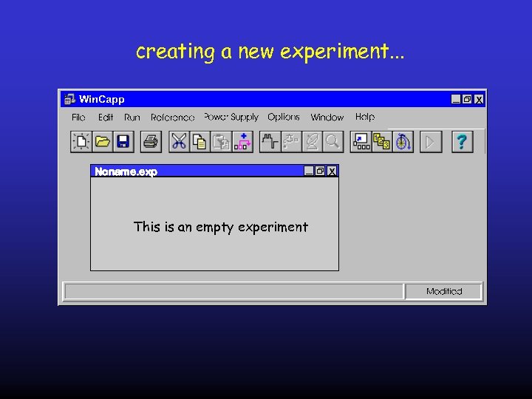Open the Window menu
The width and height of the screenshot is (532, 399).
coord(327,117)
